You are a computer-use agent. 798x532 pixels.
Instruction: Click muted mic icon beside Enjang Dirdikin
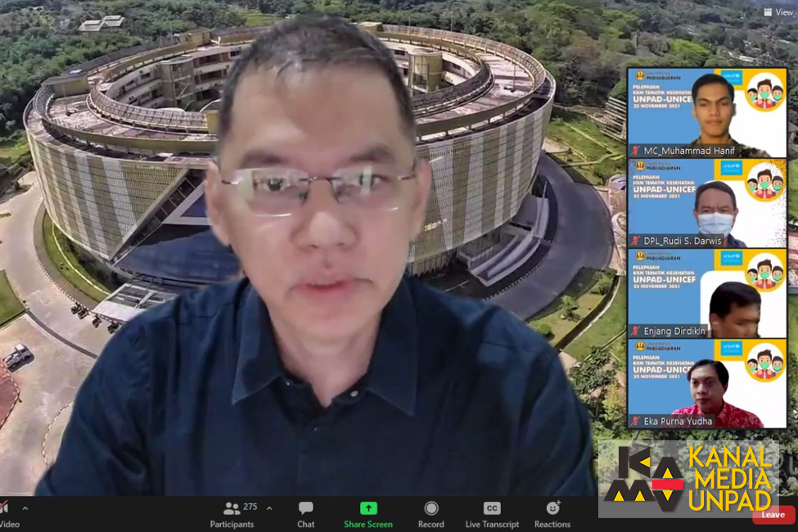[635, 331]
